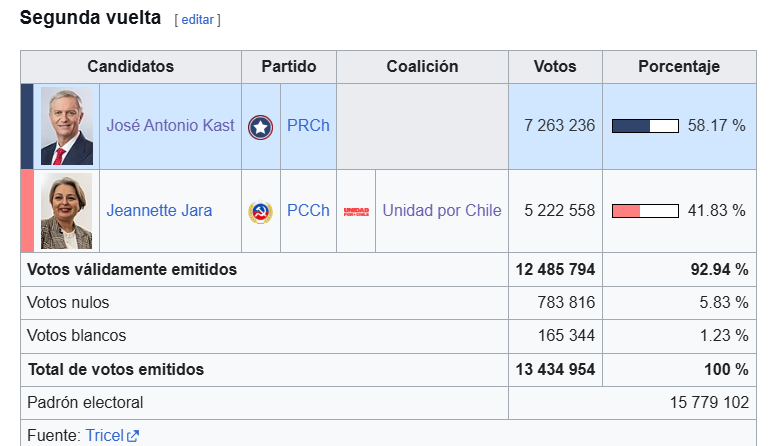The image size is (777, 446).
Task: Open the Tricel source link
Action: click(x=105, y=435)
